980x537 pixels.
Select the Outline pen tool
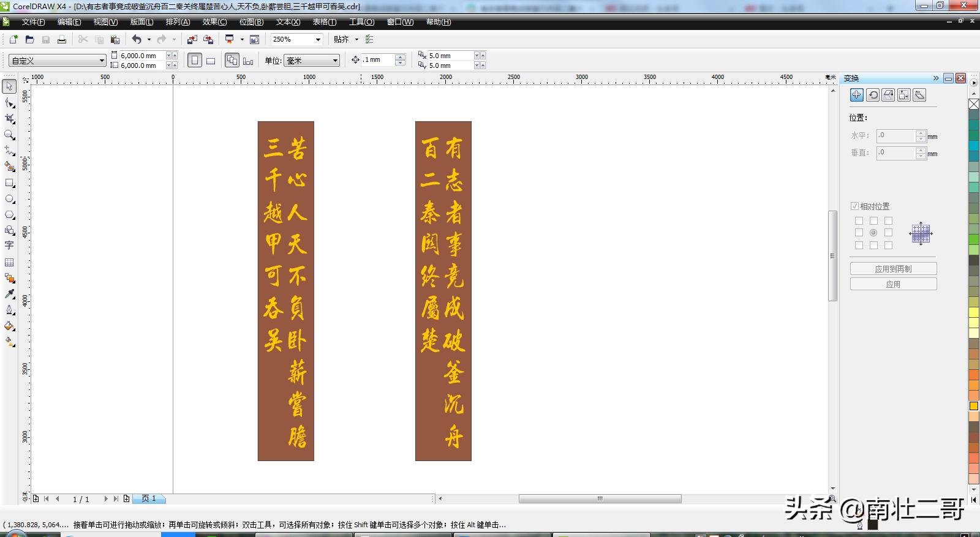[x=9, y=310]
